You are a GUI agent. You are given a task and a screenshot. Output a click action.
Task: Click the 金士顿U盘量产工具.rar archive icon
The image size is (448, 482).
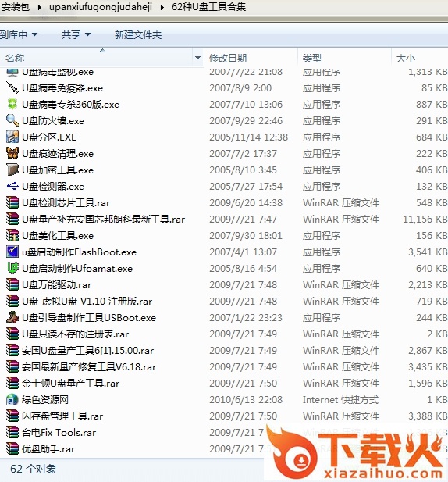point(12,384)
